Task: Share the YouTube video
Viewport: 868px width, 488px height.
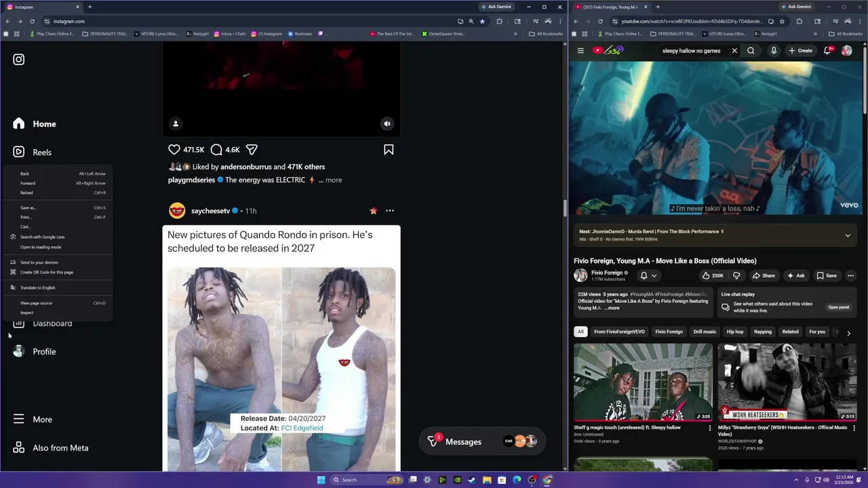Action: pos(764,276)
